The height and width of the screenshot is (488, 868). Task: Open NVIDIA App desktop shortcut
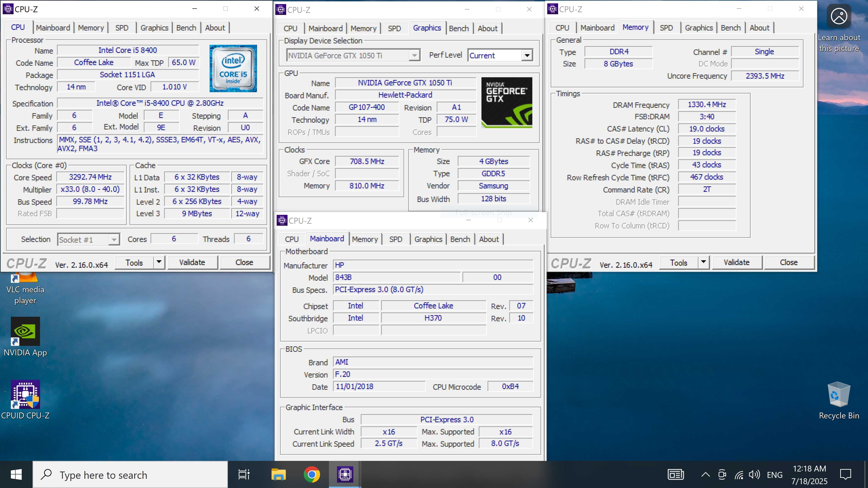pos(25,337)
